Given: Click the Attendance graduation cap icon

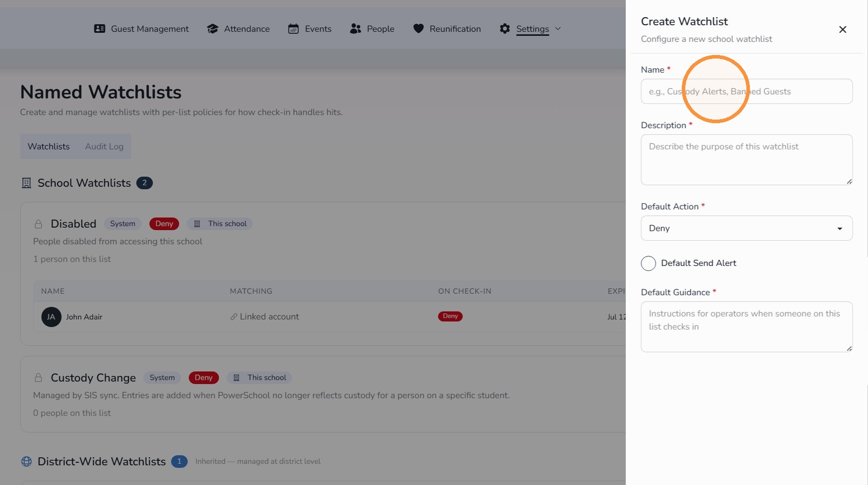Looking at the screenshot, I should point(212,29).
